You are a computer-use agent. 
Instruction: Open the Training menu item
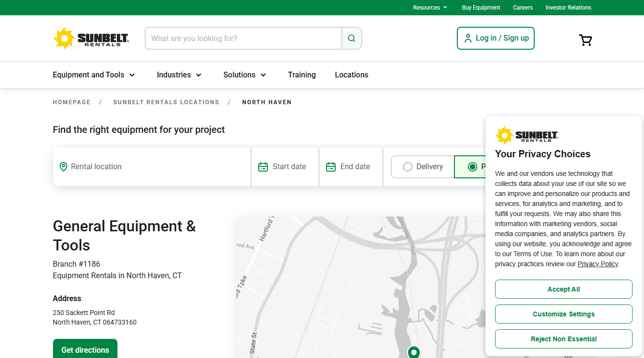[x=302, y=75]
